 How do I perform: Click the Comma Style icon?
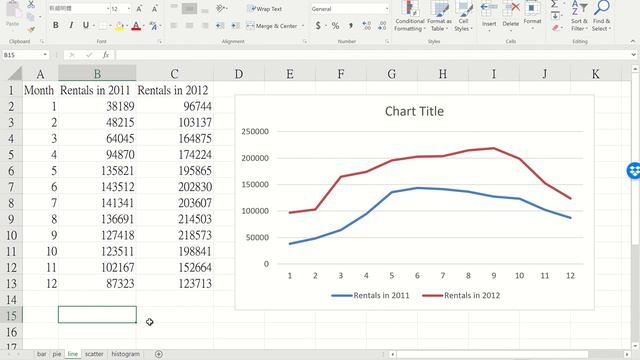(x=351, y=26)
